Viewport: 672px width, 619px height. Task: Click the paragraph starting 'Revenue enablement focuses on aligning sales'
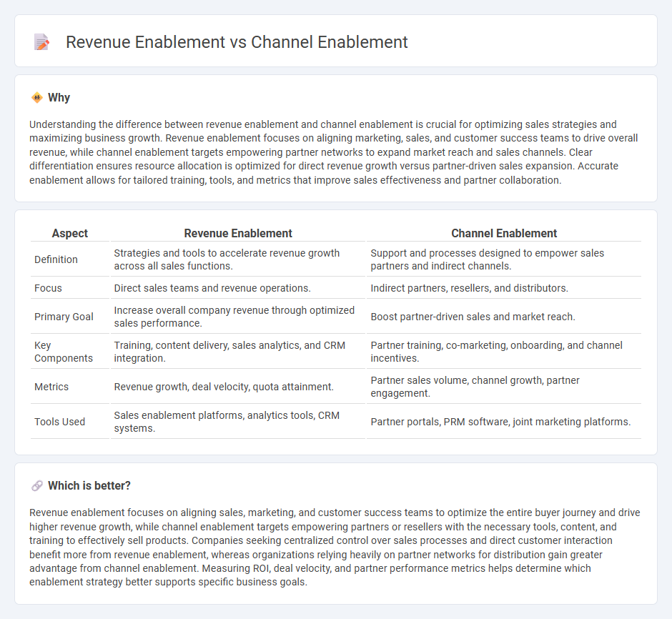point(335,548)
